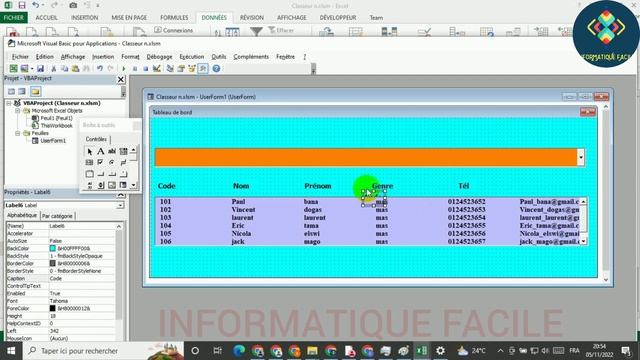Click the Toolbox icon in VBA toolbar
Image resolution: width=640 pixels, height=360 pixels.
[x=203, y=69]
